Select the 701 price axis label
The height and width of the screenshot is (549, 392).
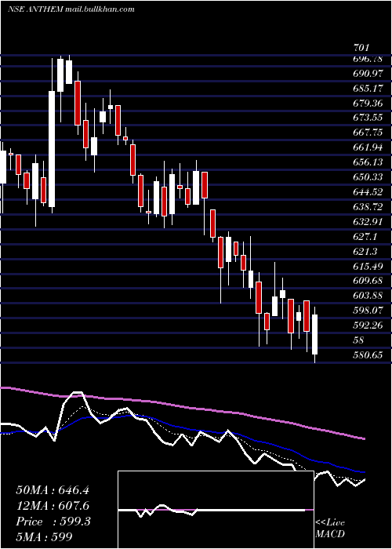pos(361,49)
